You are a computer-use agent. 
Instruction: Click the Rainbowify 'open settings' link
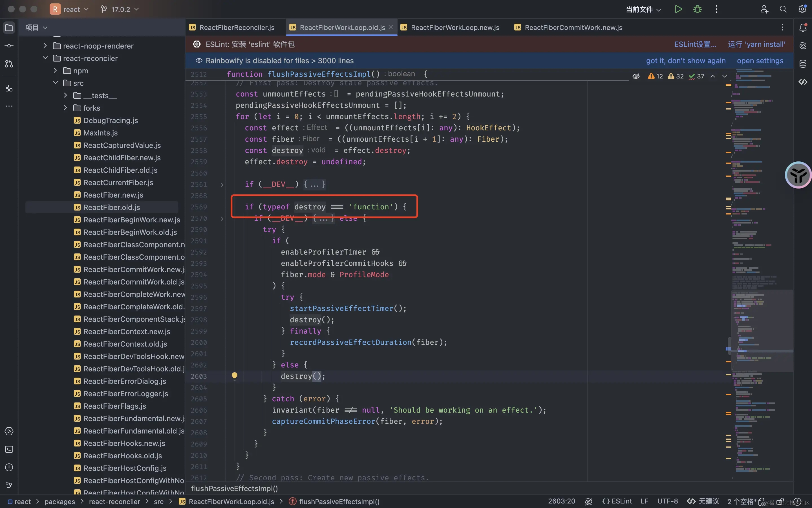760,60
